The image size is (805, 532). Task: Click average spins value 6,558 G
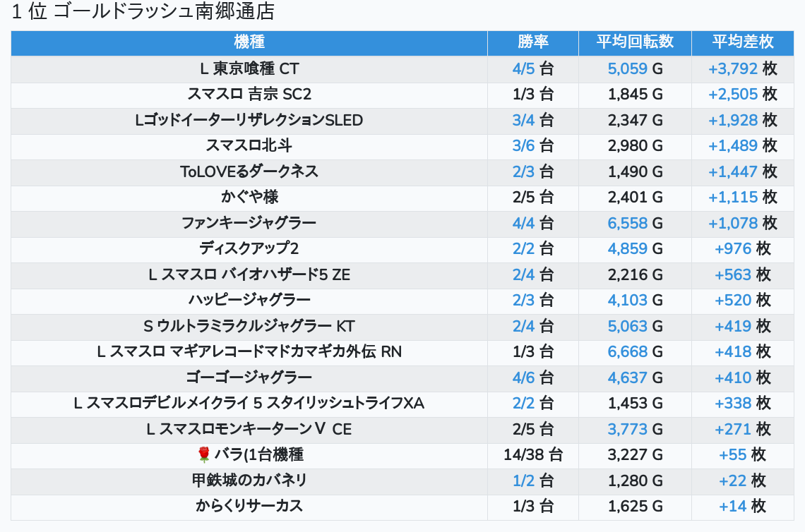click(x=635, y=223)
